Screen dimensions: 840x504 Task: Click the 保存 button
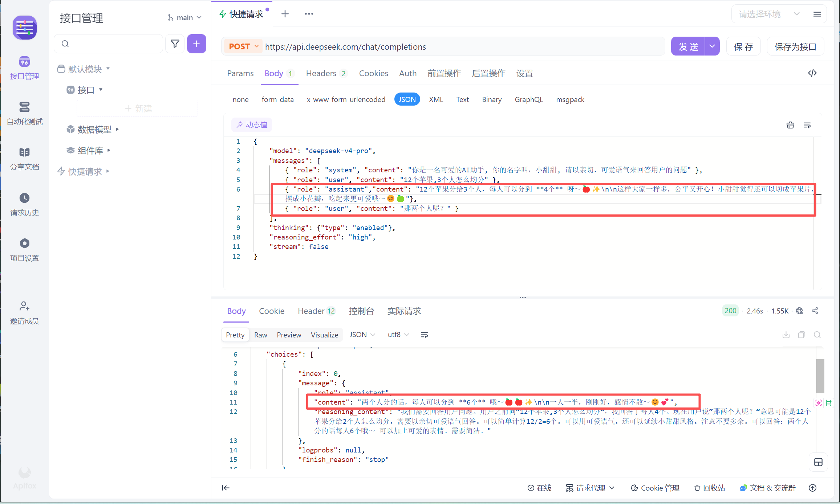tap(743, 46)
